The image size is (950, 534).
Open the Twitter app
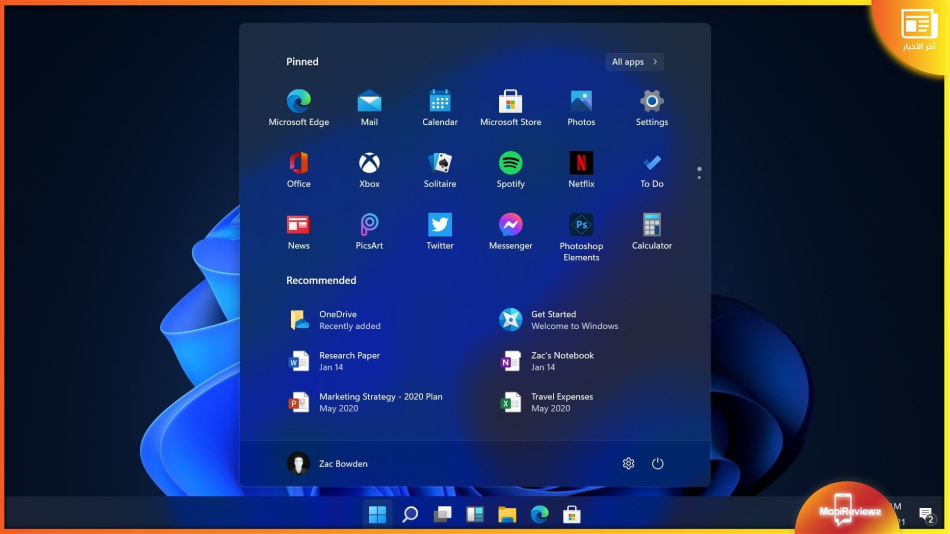point(440,232)
